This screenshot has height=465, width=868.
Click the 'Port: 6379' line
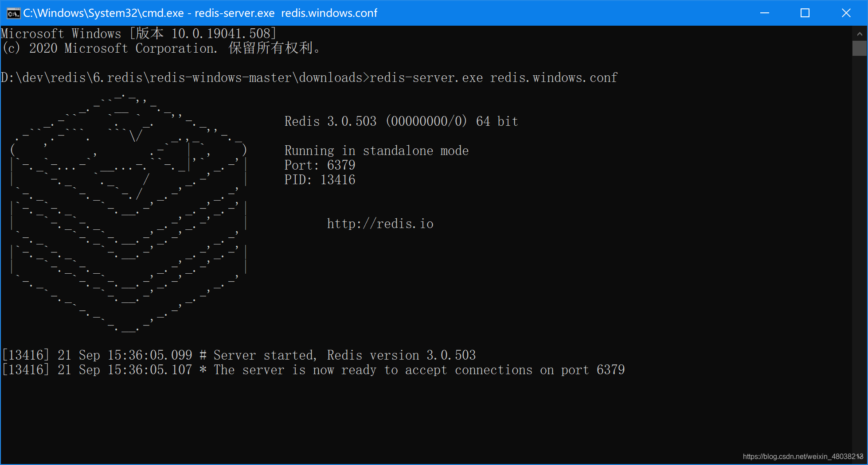click(x=320, y=165)
